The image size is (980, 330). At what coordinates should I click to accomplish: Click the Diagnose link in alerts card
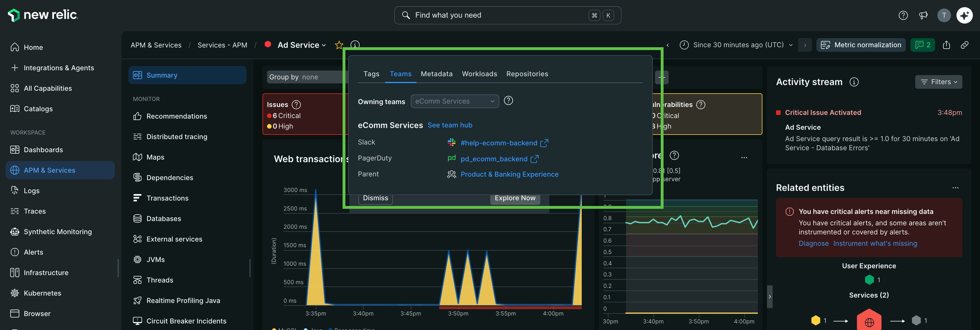click(813, 244)
